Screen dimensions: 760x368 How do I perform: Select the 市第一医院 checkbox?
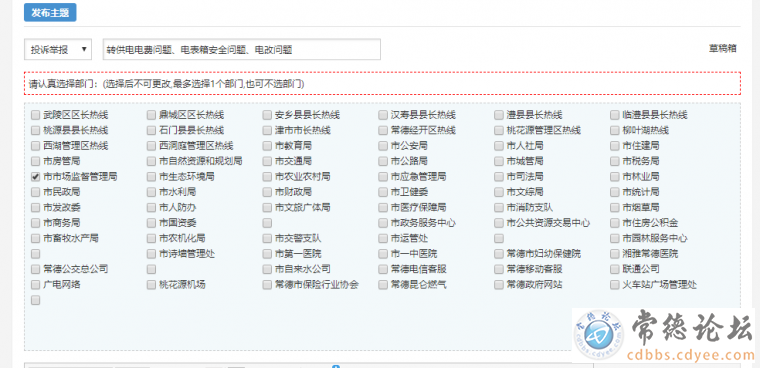267,254
